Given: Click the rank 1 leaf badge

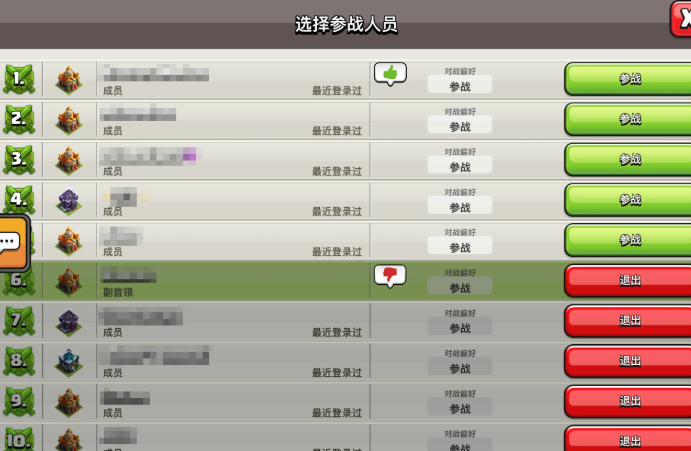Looking at the screenshot, I should (19, 79).
